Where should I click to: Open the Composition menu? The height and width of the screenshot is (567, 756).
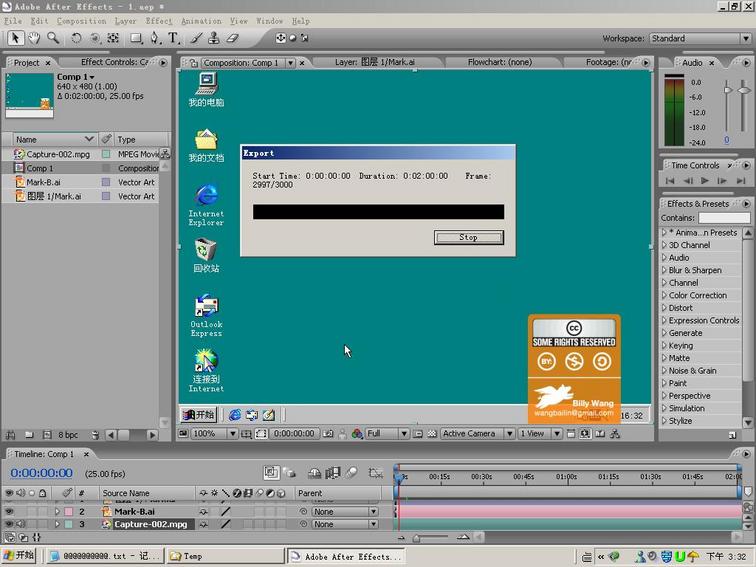(x=81, y=21)
